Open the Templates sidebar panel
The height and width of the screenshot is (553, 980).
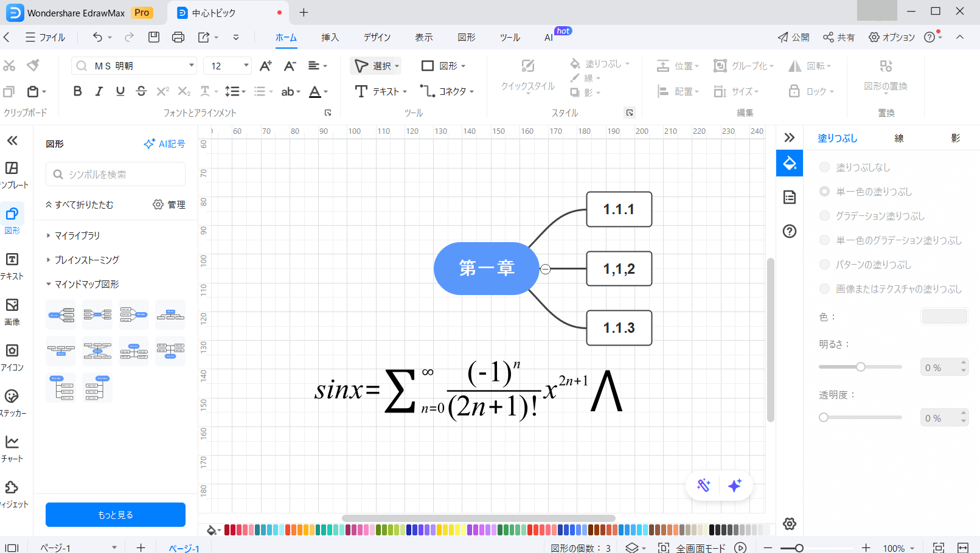click(x=12, y=175)
